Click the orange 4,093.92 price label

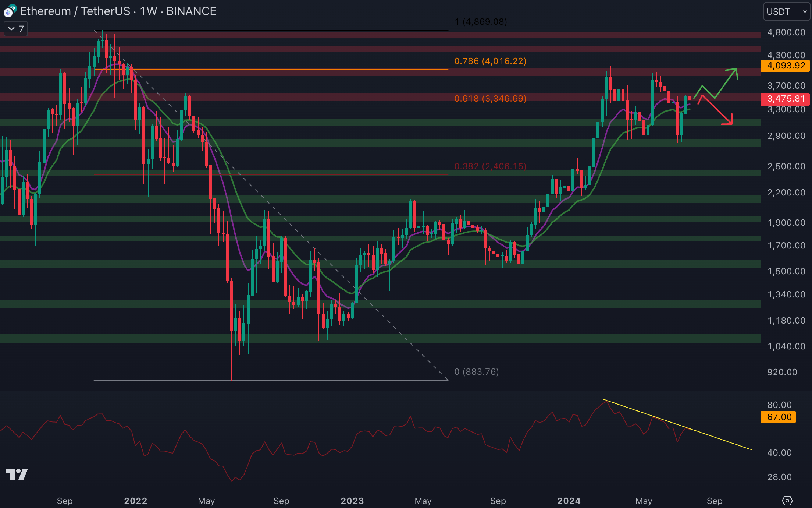pos(786,66)
